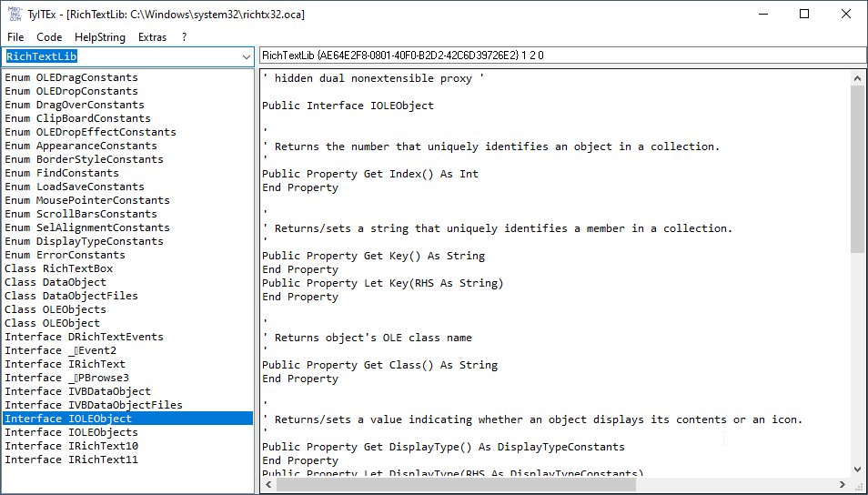Minimize the TylTEx window

(764, 14)
